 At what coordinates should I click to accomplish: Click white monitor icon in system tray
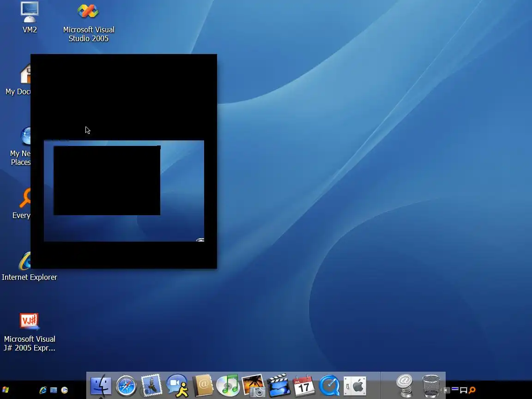click(464, 391)
